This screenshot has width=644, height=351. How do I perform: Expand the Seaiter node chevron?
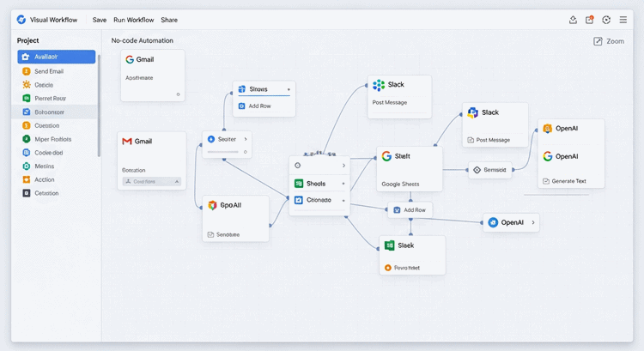click(x=246, y=138)
